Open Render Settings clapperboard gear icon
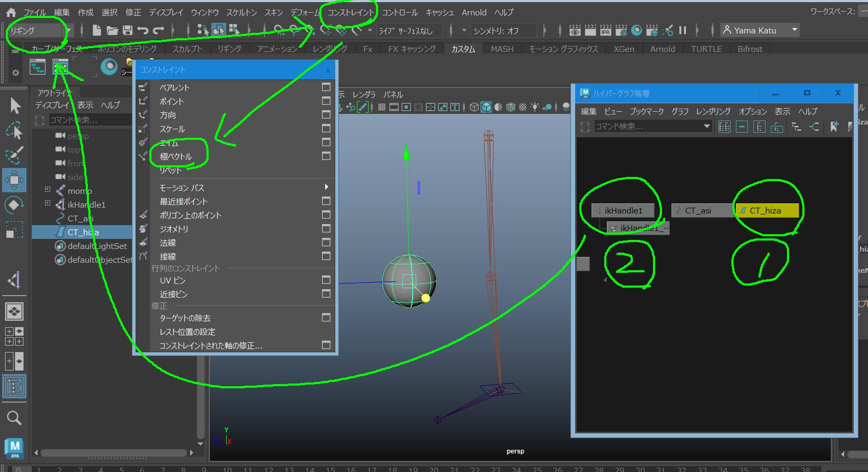 tap(621, 31)
